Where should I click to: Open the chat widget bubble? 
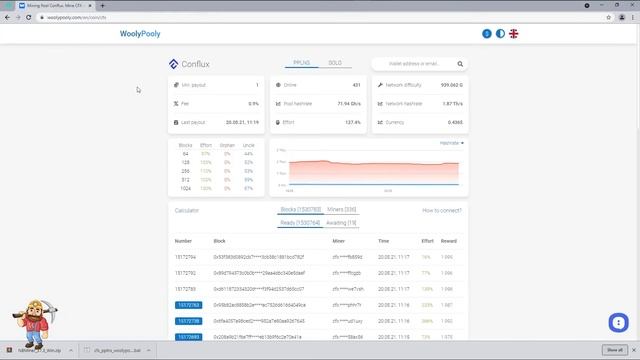[618, 322]
